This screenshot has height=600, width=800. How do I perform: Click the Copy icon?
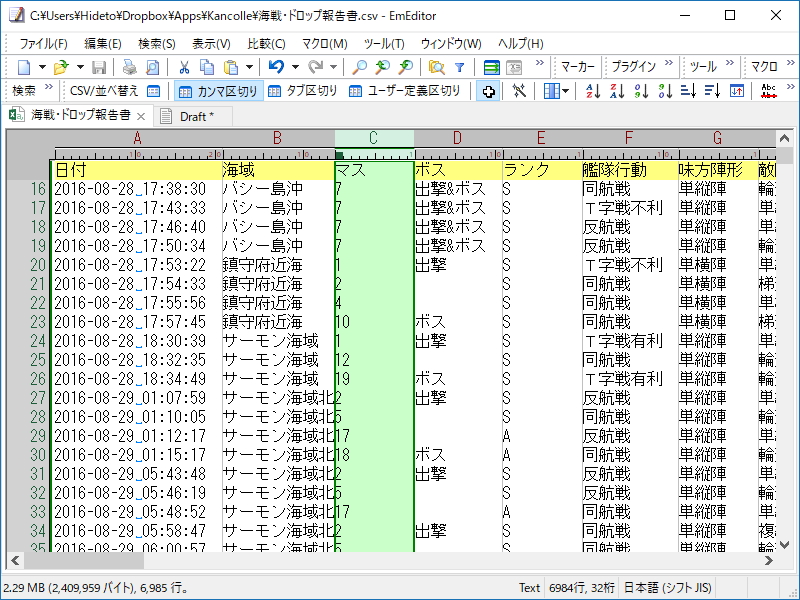coord(207,67)
